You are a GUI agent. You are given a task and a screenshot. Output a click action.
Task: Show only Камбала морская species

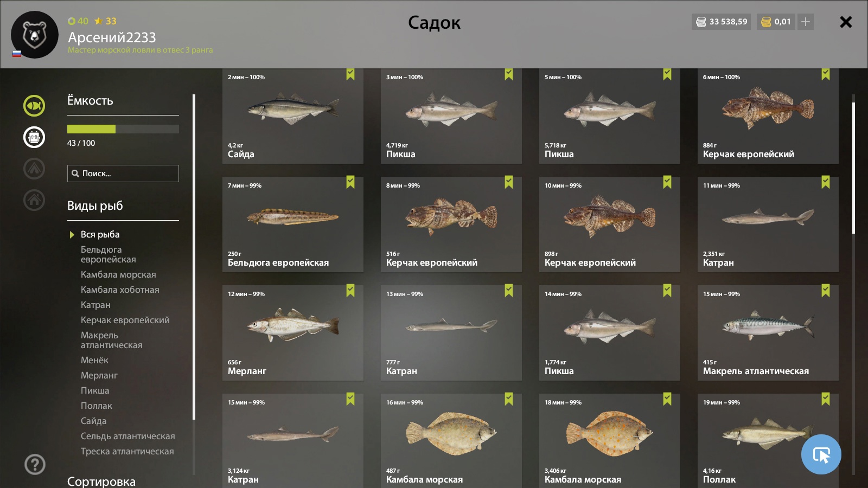point(118,274)
